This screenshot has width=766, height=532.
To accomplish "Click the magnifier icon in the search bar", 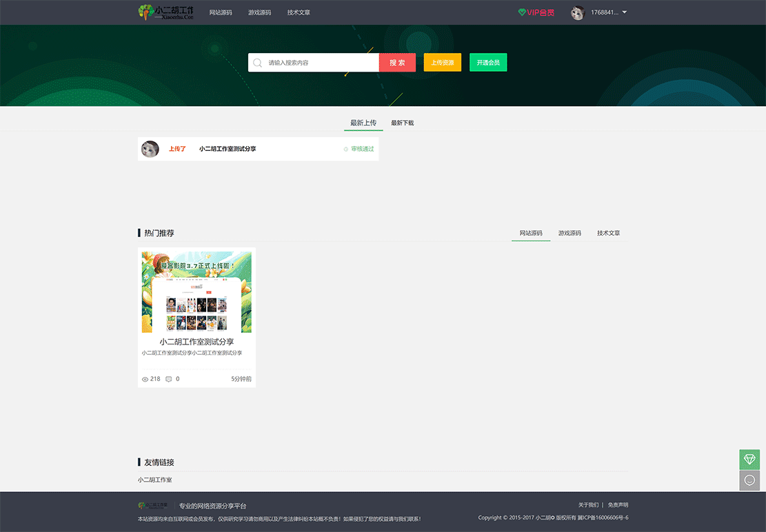I will (x=257, y=62).
